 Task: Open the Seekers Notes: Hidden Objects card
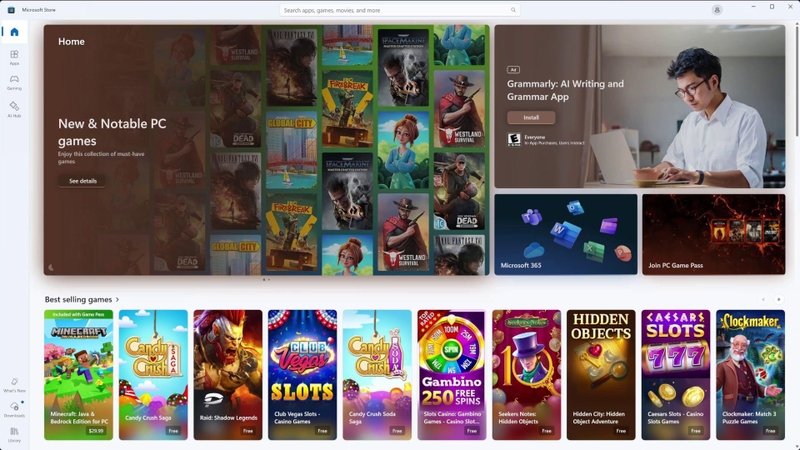[527, 375]
